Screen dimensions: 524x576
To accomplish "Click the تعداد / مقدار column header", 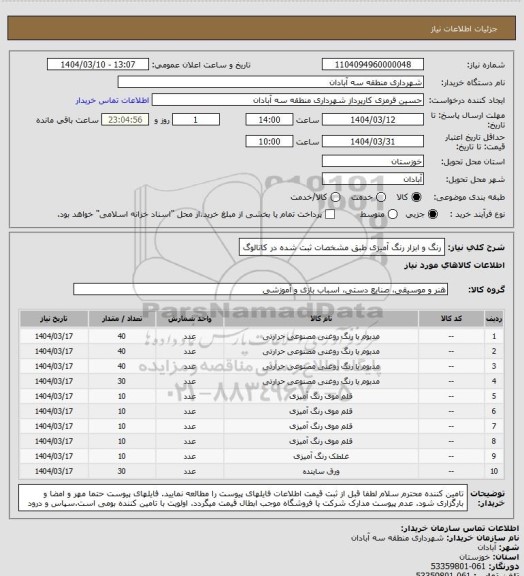I will tap(122, 319).
